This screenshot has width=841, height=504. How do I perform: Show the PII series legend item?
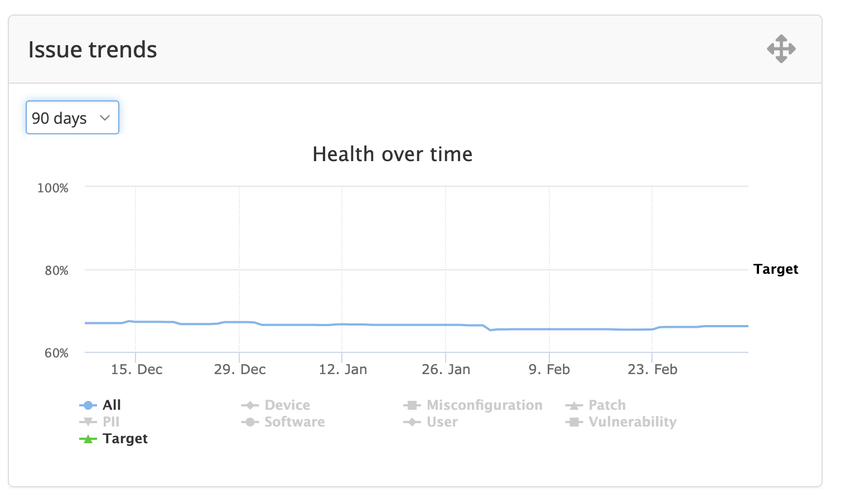111,421
